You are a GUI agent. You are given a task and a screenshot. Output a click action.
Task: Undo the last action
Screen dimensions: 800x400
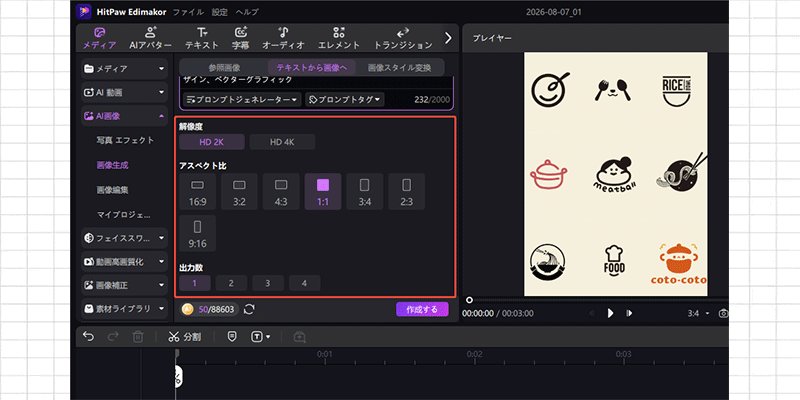(x=88, y=337)
